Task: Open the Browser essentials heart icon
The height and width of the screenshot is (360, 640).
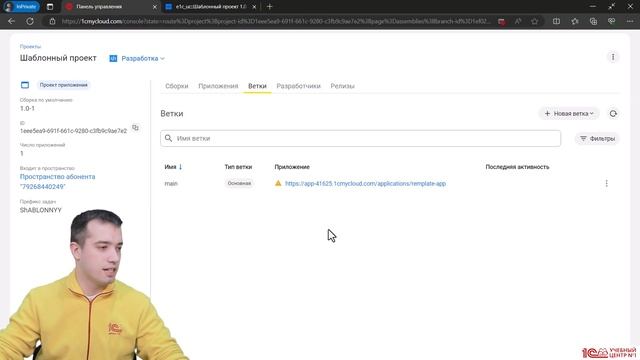Action: point(611,21)
